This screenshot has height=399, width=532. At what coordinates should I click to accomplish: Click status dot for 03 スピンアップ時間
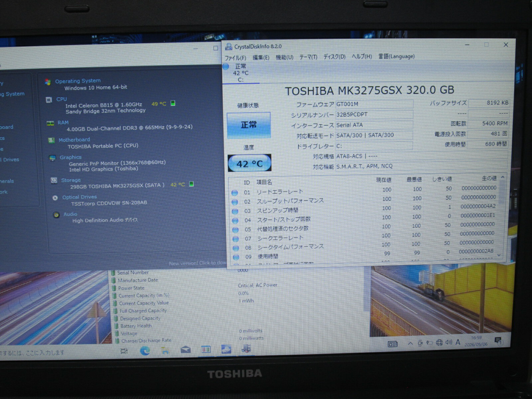point(235,211)
